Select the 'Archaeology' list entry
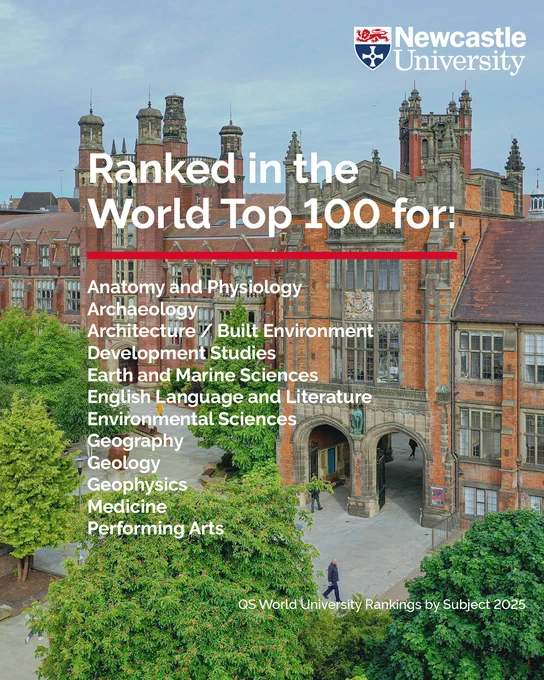 (142, 310)
